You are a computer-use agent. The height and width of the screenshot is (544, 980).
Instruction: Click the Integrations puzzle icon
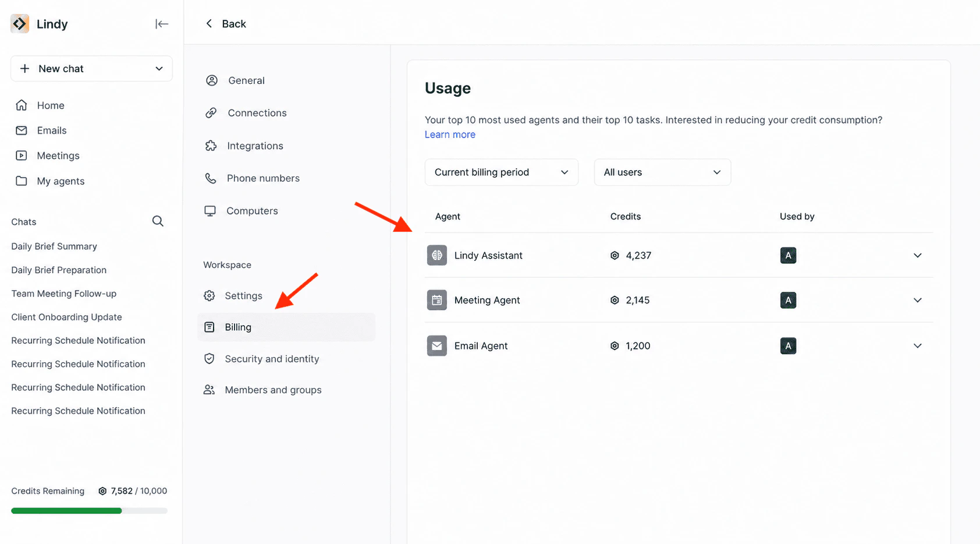211,146
